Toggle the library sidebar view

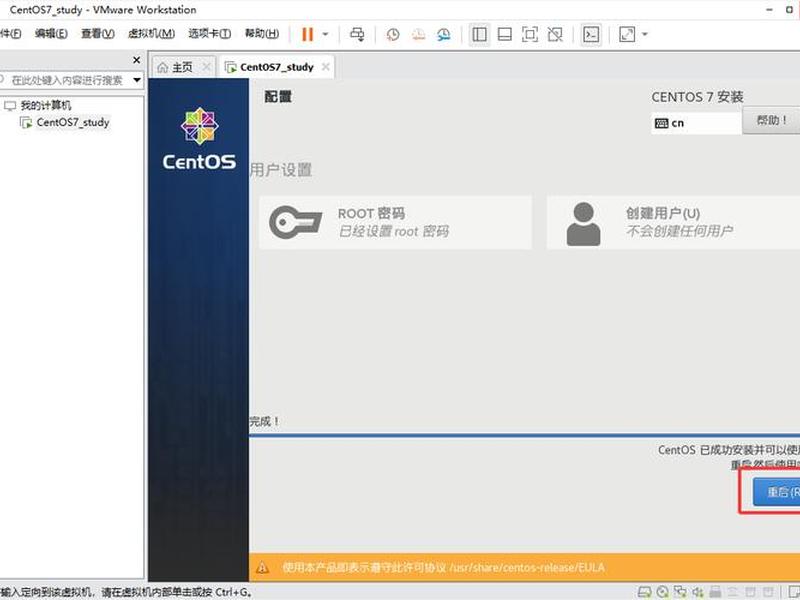[x=479, y=34]
